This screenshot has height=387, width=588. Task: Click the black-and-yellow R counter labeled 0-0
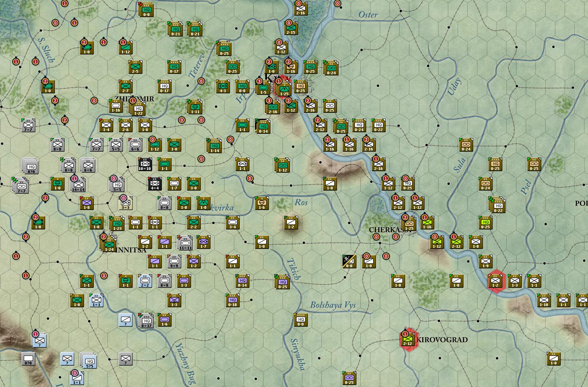349,261
